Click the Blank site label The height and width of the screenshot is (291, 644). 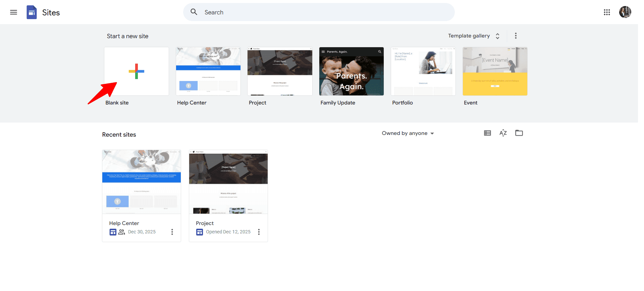[x=117, y=103]
